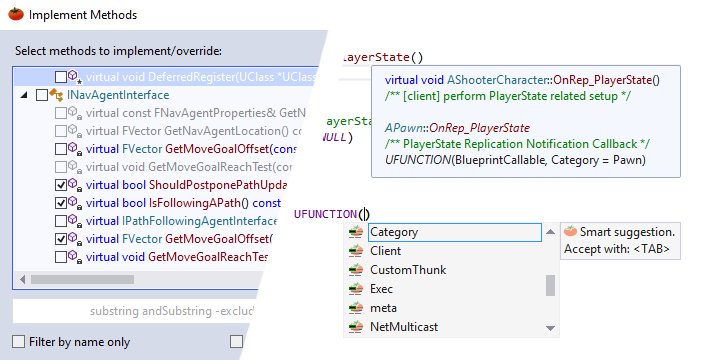703x360 pixels.
Task: Click the tomato icon in Implement Methods title
Action: click(x=16, y=14)
